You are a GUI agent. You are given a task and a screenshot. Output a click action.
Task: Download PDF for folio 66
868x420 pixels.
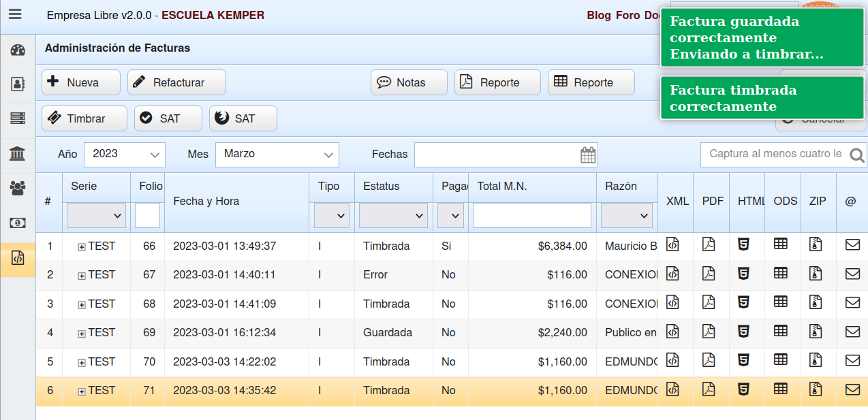(x=709, y=244)
